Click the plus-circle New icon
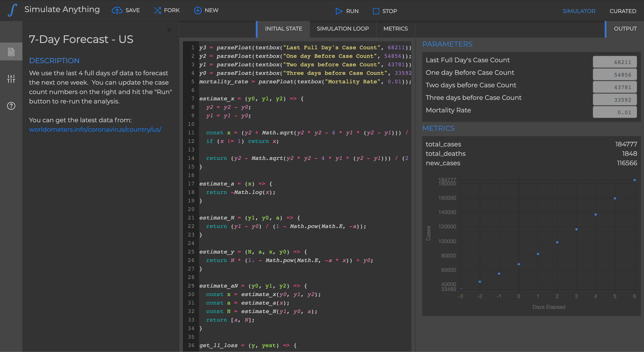The image size is (644, 352). click(x=197, y=10)
